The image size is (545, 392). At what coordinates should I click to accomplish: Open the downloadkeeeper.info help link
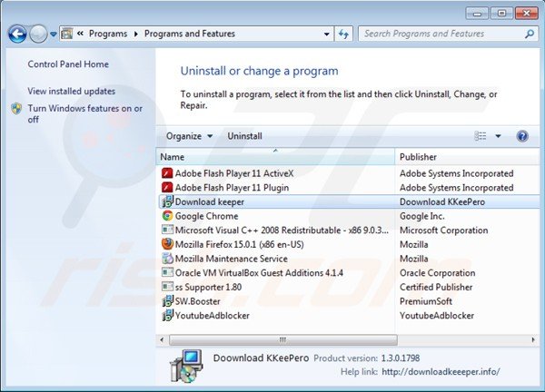(441, 372)
